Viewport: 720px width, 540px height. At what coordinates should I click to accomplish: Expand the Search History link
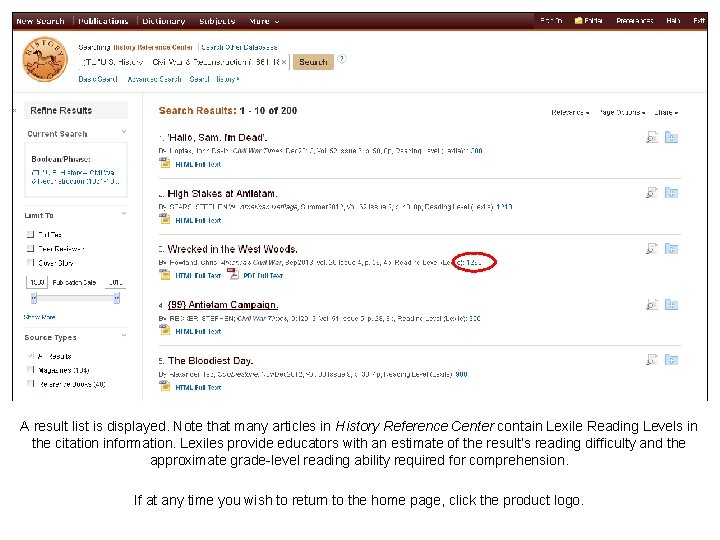tap(214, 79)
